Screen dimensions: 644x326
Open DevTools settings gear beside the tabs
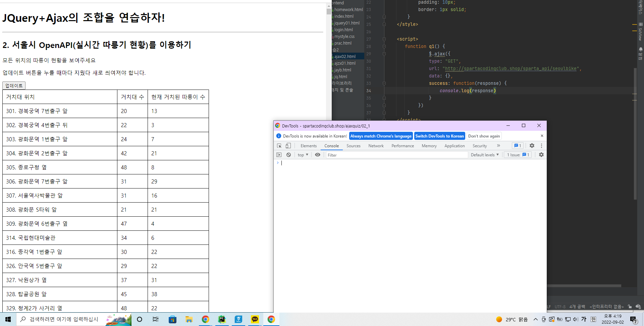pyautogui.click(x=532, y=146)
